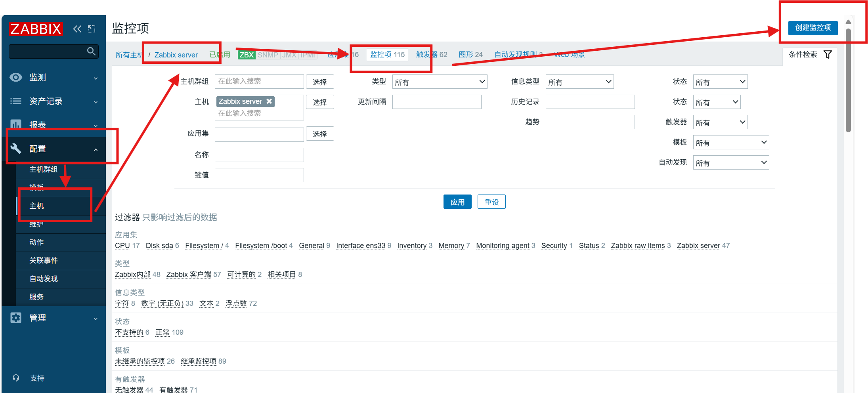Click the 重设 button
868x393 pixels.
tap(491, 202)
